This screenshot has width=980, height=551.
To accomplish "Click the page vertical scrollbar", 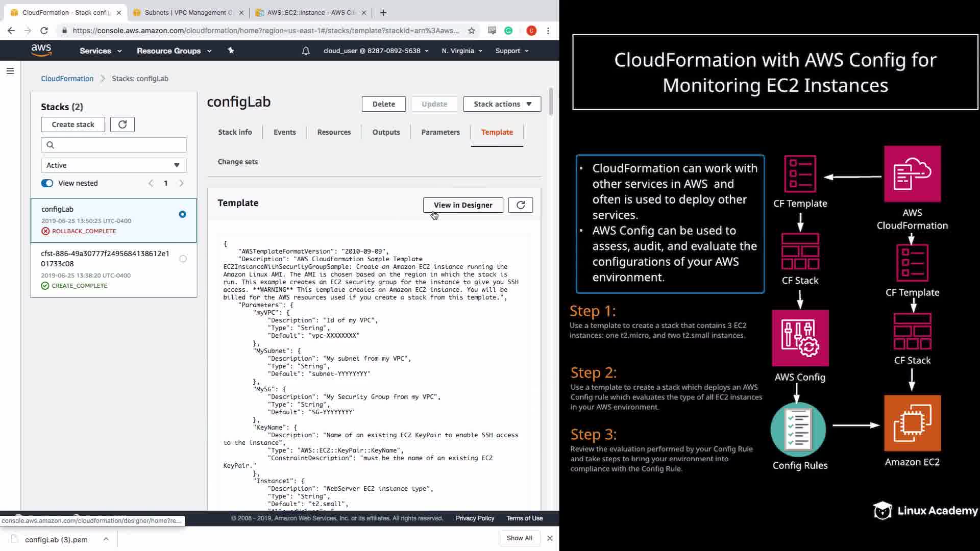I will [551, 102].
